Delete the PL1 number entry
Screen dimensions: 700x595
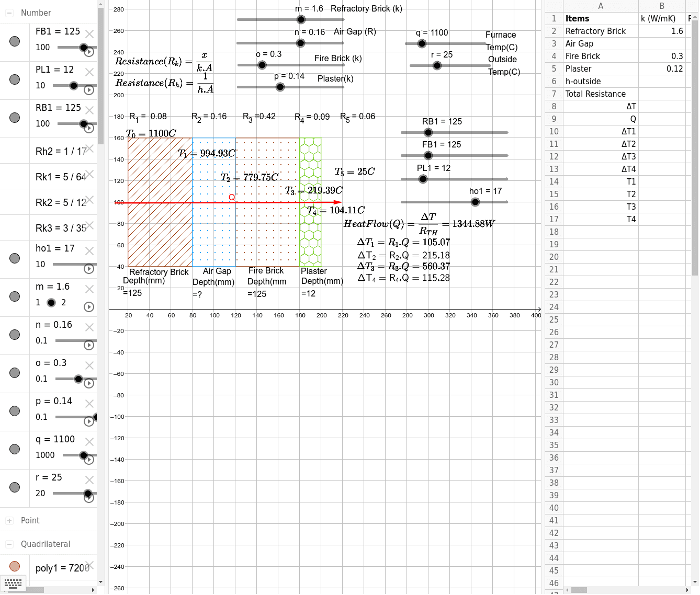(x=89, y=72)
